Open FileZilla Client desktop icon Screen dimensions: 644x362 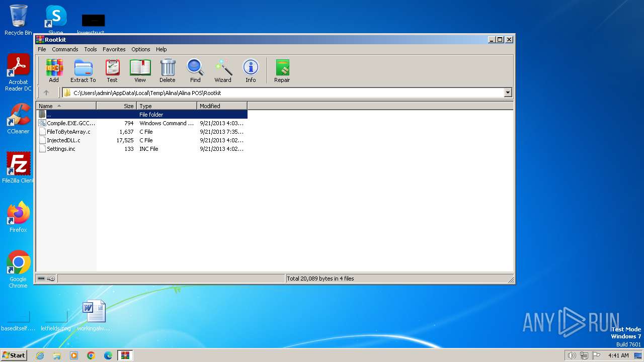pyautogui.click(x=18, y=168)
